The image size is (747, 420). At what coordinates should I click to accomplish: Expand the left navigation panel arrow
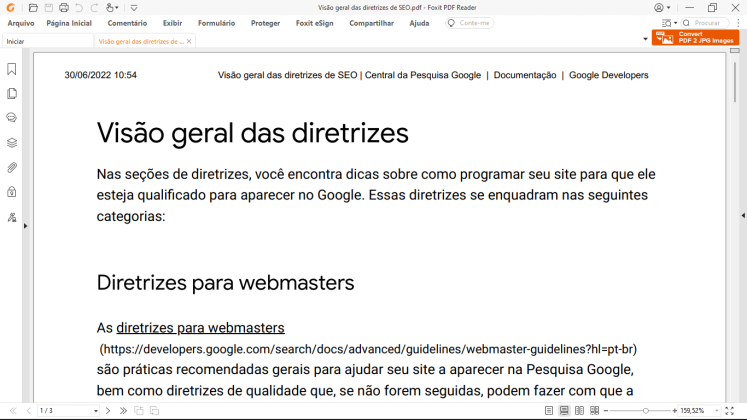[x=25, y=226]
